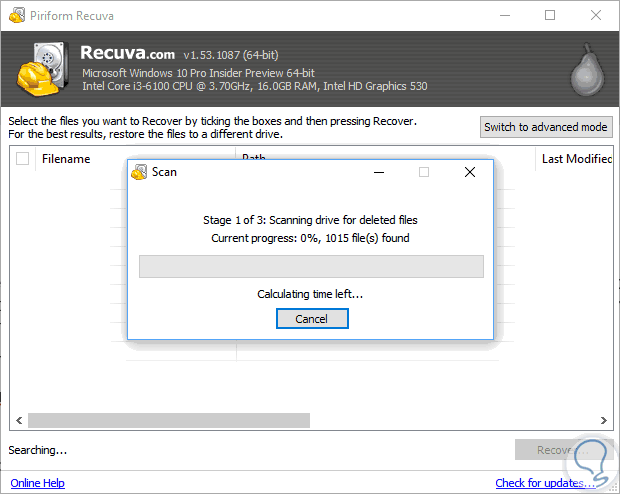Click the version v1.53.1087 (64-bit) text
This screenshot has height=494, width=620.
pyautogui.click(x=231, y=55)
